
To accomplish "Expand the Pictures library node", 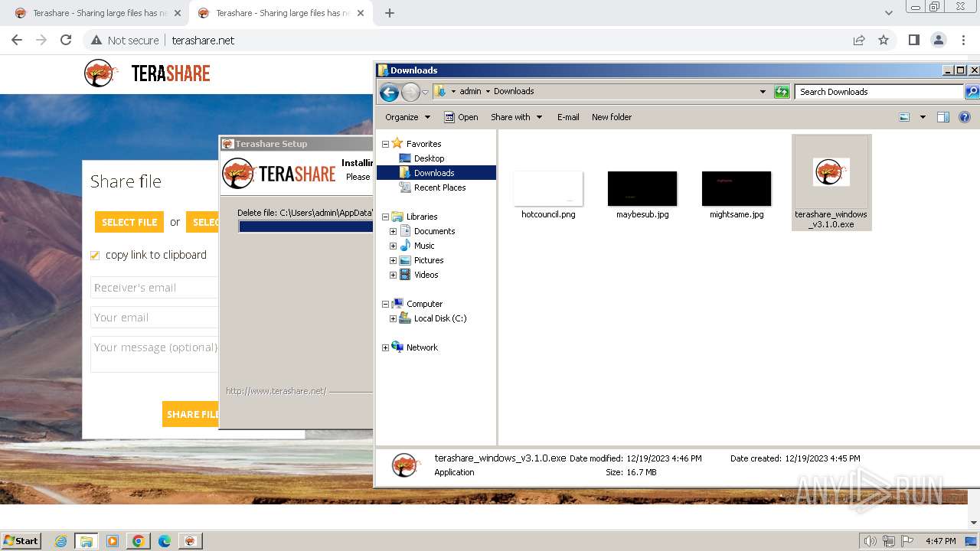I will coord(393,260).
